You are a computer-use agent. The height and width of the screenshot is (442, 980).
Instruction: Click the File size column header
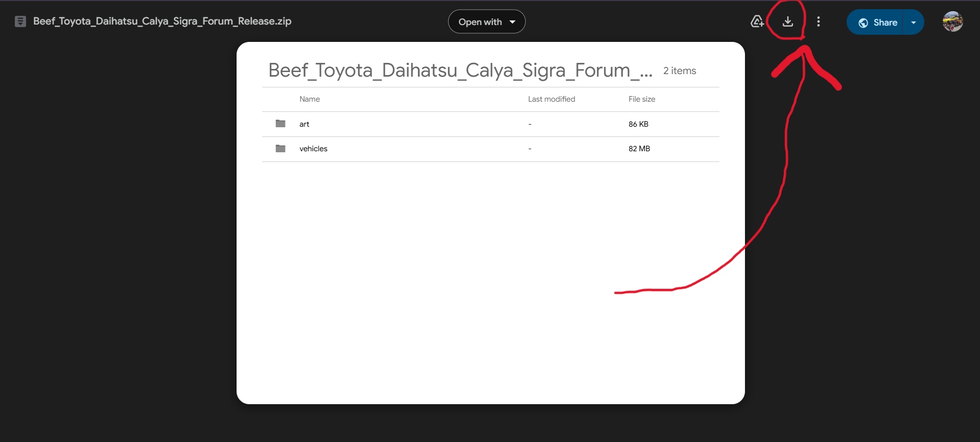tap(642, 99)
